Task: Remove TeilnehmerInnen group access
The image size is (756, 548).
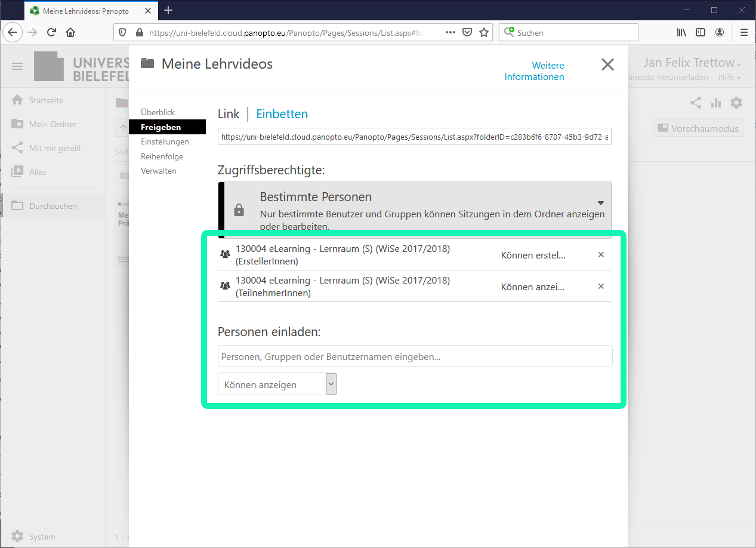Action: (x=601, y=287)
